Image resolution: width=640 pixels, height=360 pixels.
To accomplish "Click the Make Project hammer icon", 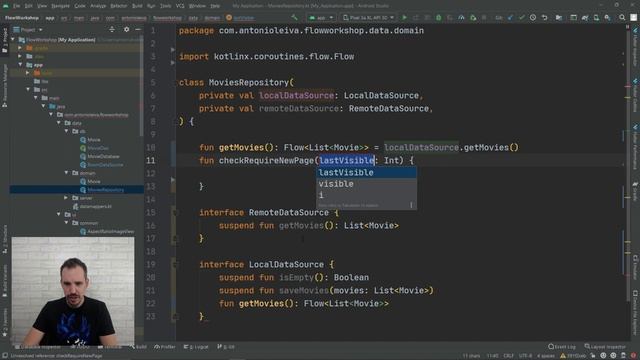I will point(294,18).
